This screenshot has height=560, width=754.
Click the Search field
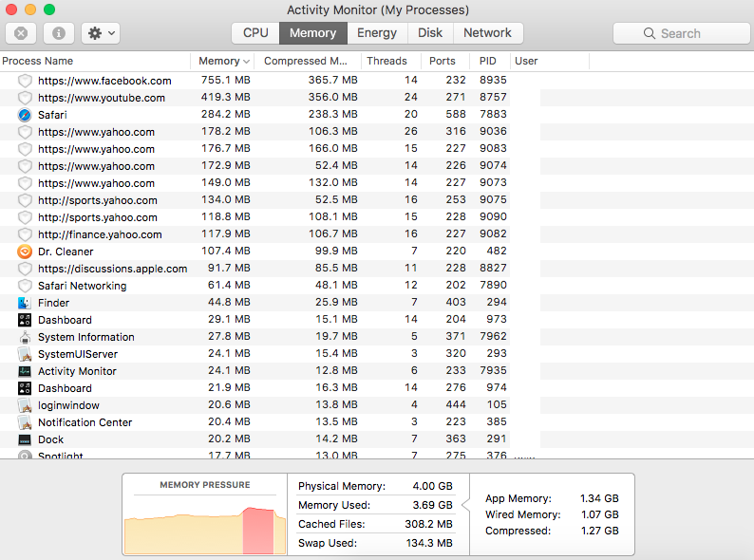(682, 33)
